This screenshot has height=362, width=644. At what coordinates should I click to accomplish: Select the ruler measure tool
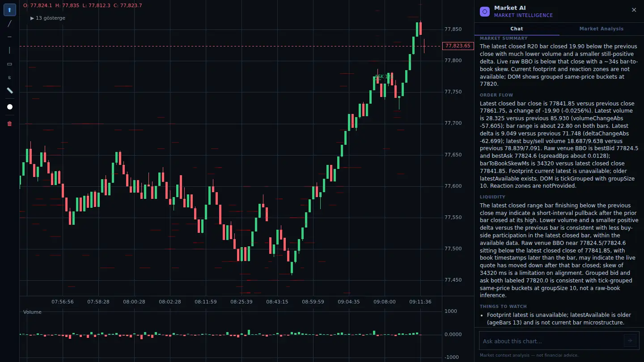coord(10,91)
